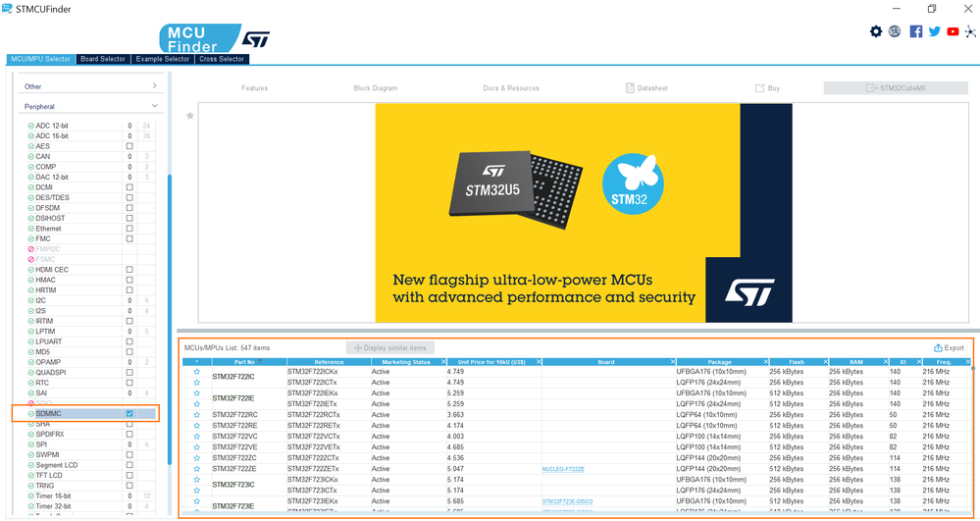Open the Board Selector tab

click(103, 59)
